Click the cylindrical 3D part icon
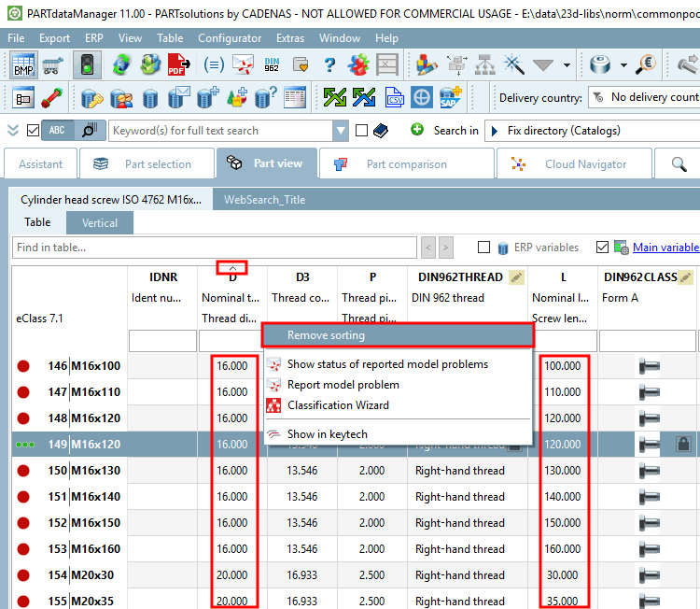700x609 pixels. coord(600,64)
